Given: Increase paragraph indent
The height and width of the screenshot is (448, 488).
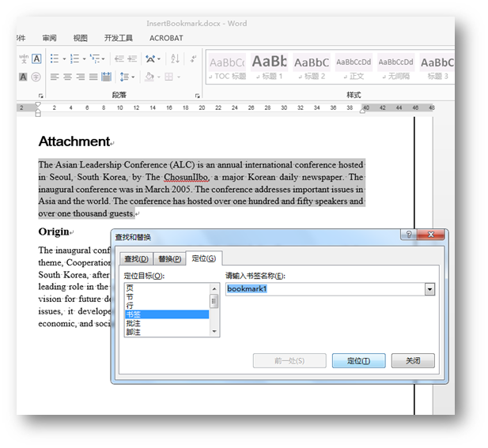Looking at the screenshot, I should (x=132, y=58).
